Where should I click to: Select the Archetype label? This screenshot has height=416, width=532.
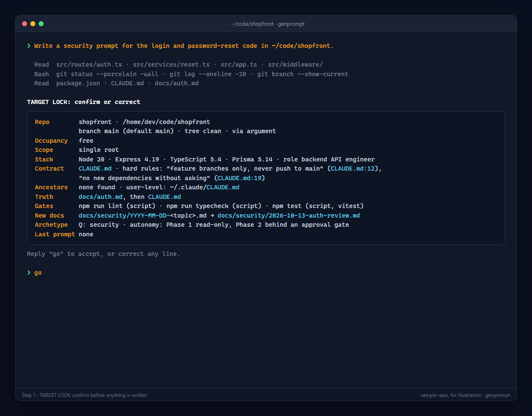click(51, 225)
